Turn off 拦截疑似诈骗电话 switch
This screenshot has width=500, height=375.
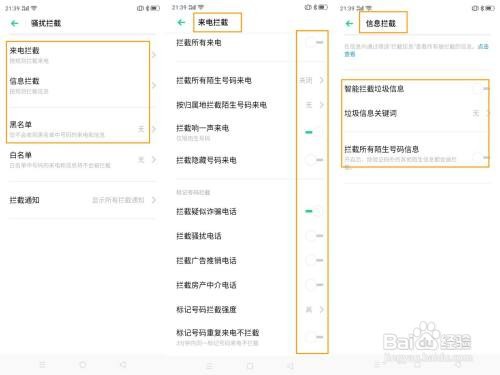314,211
